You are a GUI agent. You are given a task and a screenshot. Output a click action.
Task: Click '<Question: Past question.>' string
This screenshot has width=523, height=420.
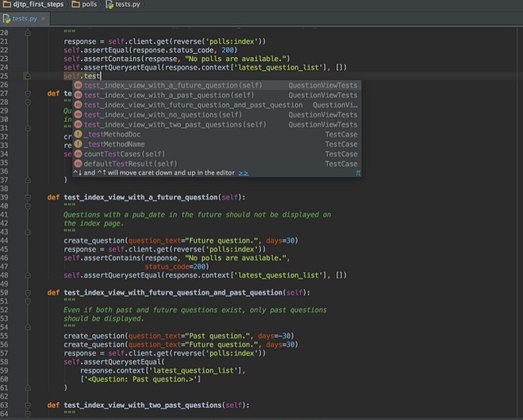point(141,379)
